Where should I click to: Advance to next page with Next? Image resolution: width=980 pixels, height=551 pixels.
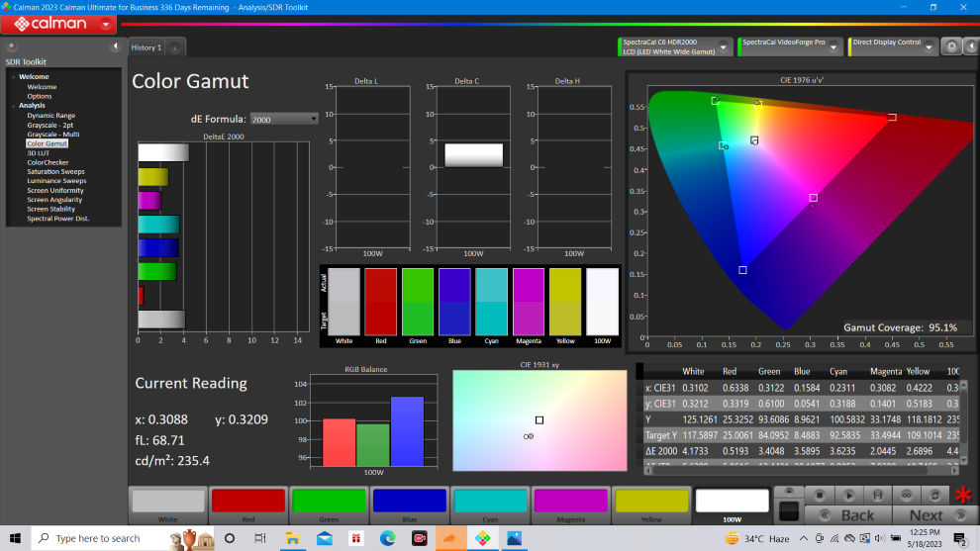point(933,515)
